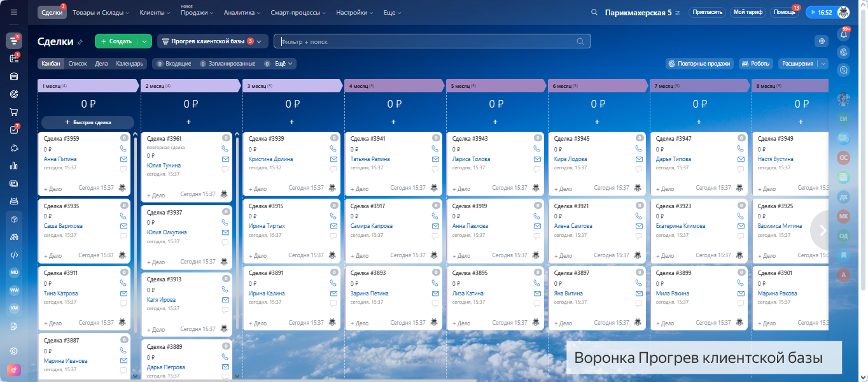
Task: Click the 2 месяц column scrollbar
Action: (237, 232)
